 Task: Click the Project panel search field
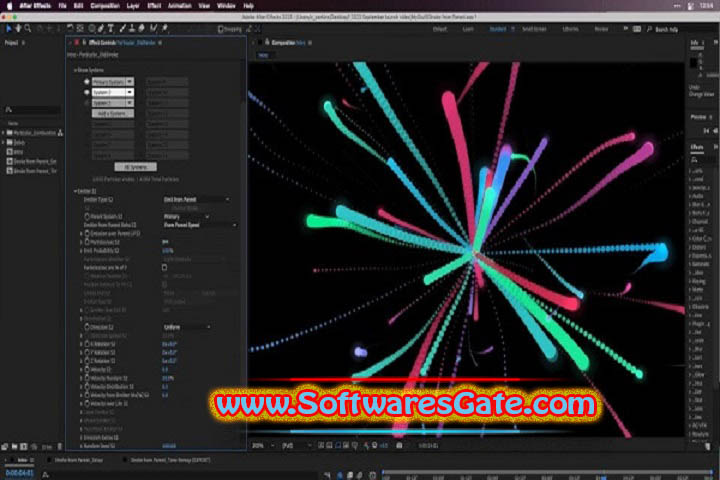click(x=33, y=109)
